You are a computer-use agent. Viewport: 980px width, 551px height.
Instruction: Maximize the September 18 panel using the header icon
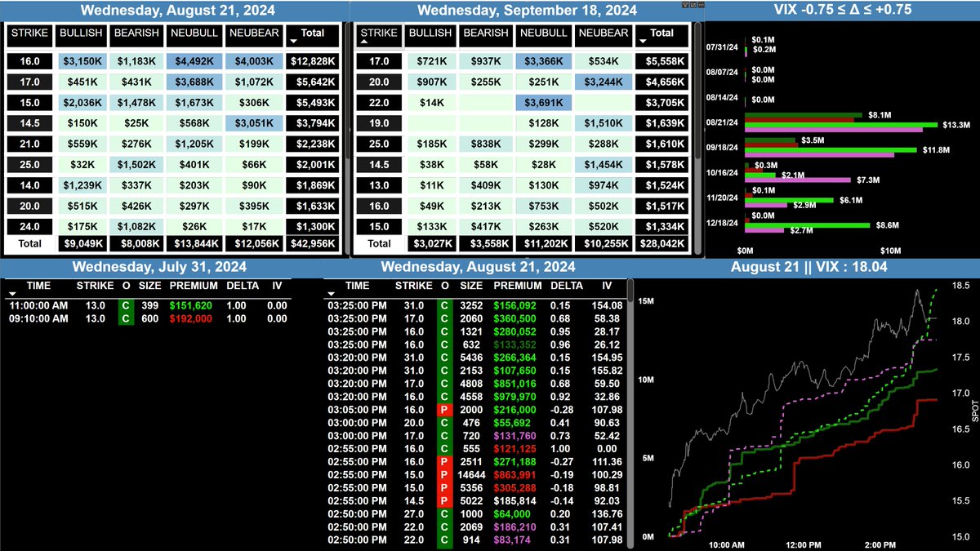[692, 4]
